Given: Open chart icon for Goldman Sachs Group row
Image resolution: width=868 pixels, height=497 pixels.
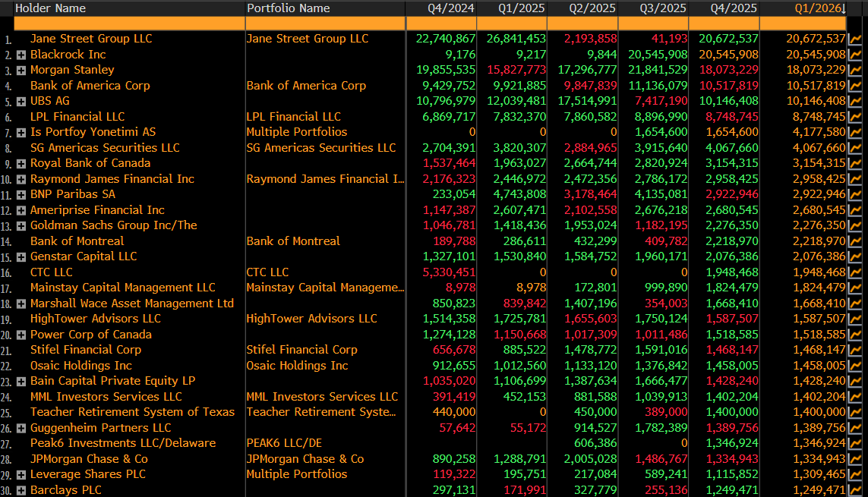Looking at the screenshot, I should coord(855,225).
